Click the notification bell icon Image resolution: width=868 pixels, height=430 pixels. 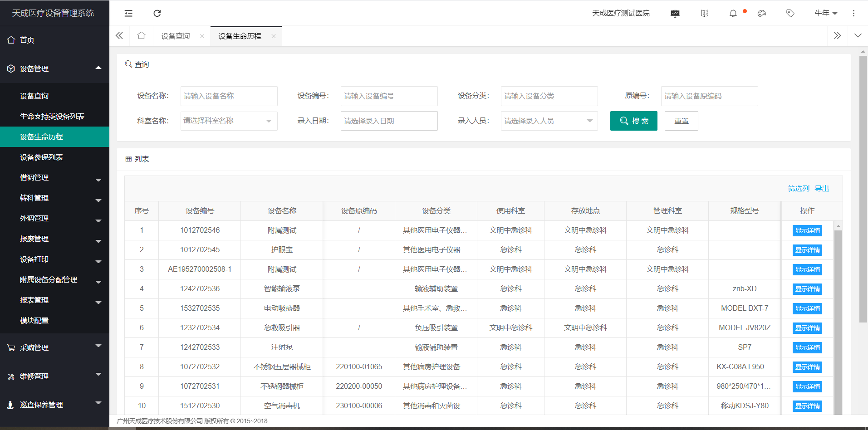[733, 13]
